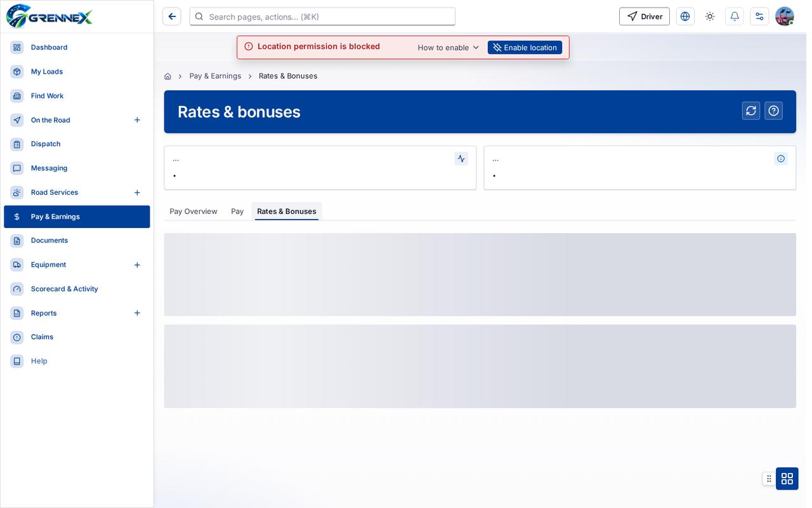Click the back arrow button
Image resolution: width=812 pixels, height=508 pixels.
click(172, 17)
